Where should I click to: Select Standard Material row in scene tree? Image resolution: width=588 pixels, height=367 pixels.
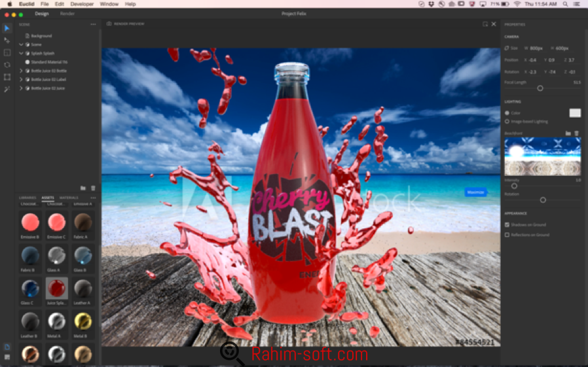pos(49,62)
